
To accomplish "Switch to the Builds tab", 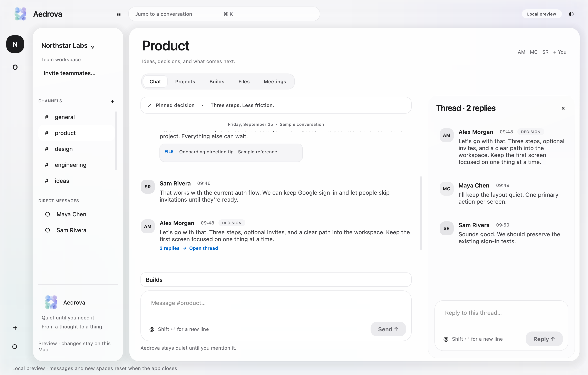I will point(217,81).
